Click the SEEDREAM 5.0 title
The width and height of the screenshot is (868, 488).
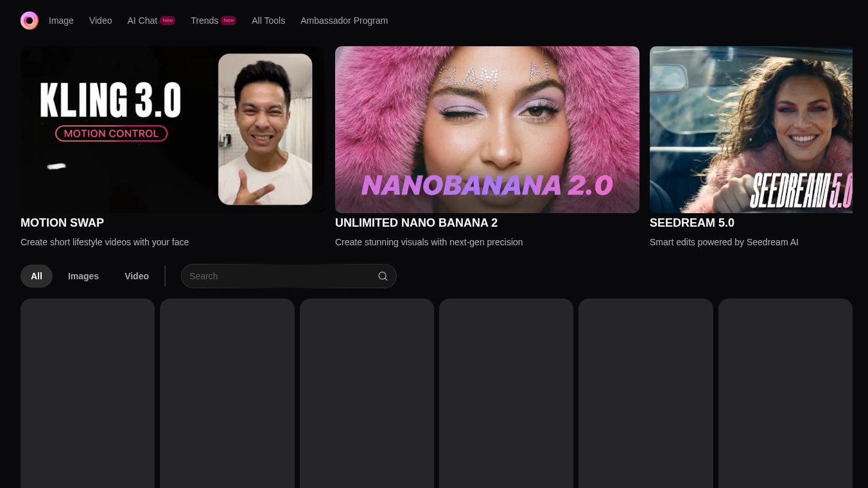tap(692, 223)
